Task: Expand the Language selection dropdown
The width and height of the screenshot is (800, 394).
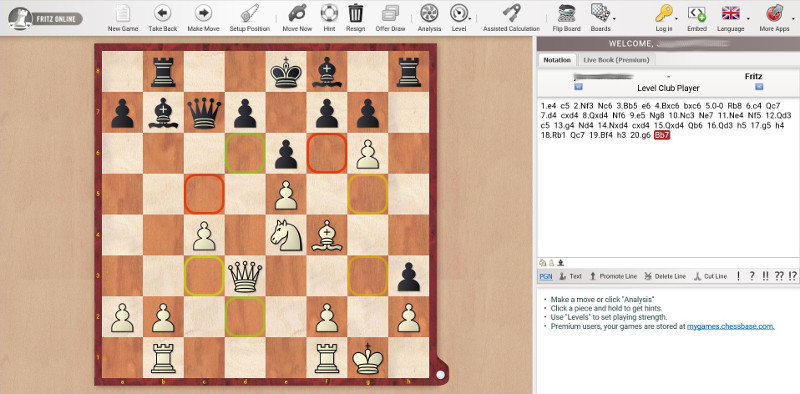Action: tap(748, 19)
